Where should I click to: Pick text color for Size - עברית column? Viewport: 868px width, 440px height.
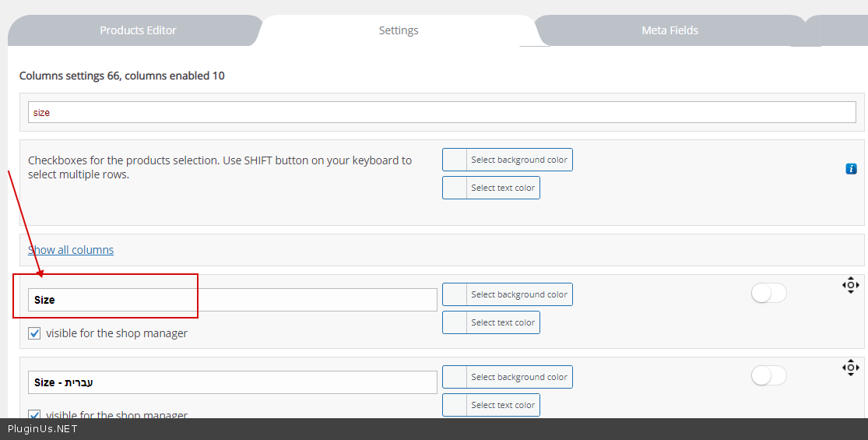tap(491, 405)
